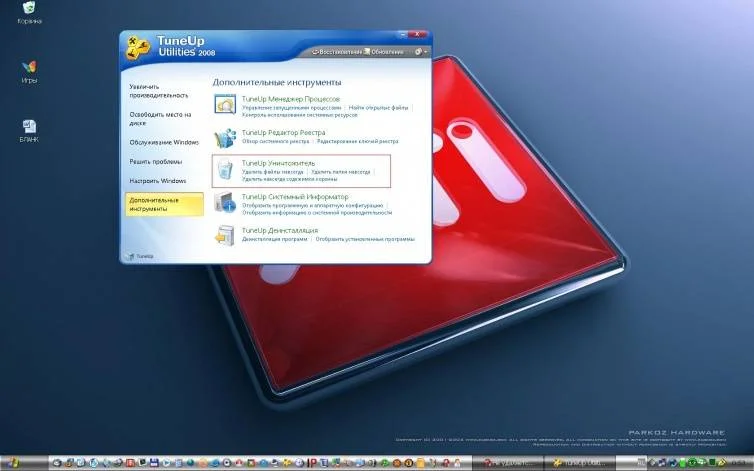This screenshot has height=471, width=754.
Task: Click Удалить навсегда содержимое корзины link
Action: tap(289, 179)
